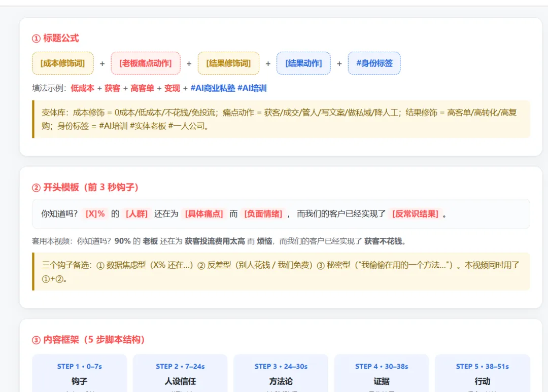
Task: Click the [结果修饰词] yellow tag
Action: click(x=228, y=63)
